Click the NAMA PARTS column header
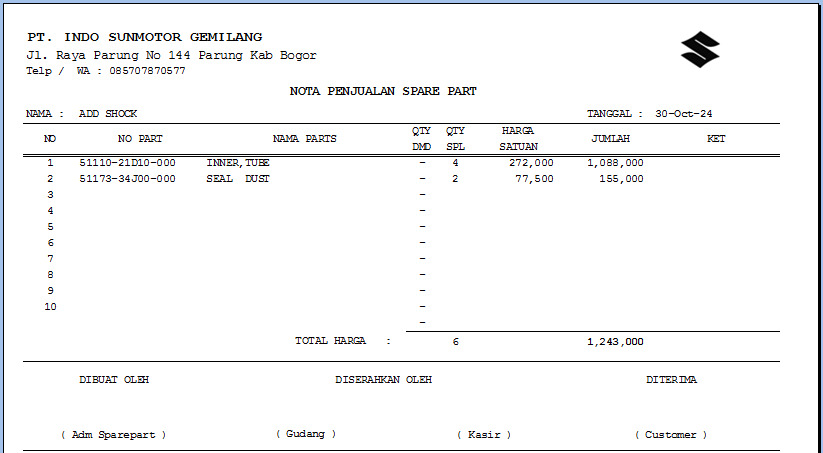Screen dimensions: 823x453 (304, 139)
